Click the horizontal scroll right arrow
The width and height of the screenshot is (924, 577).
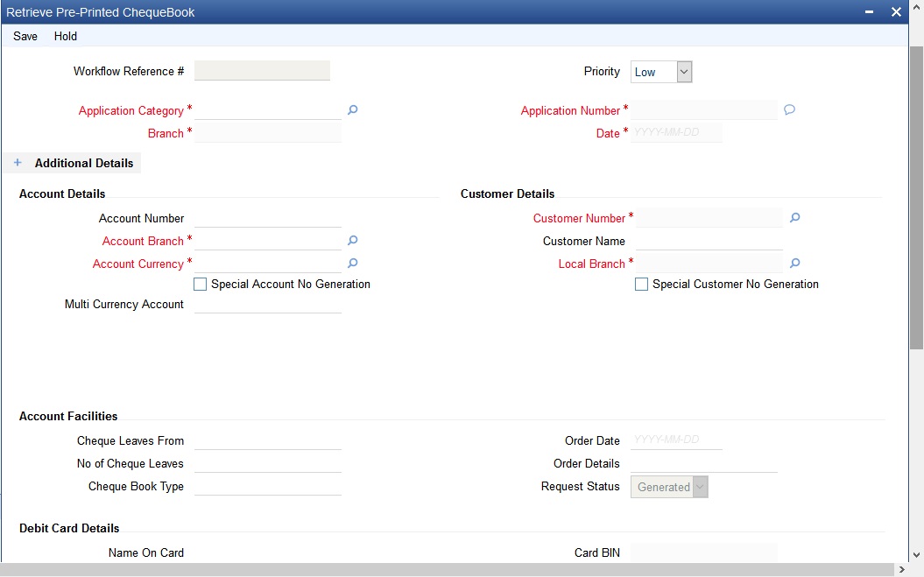(901, 569)
